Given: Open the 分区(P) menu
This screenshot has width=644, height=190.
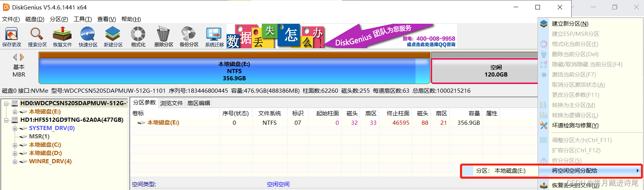Looking at the screenshot, I should [x=59, y=19].
